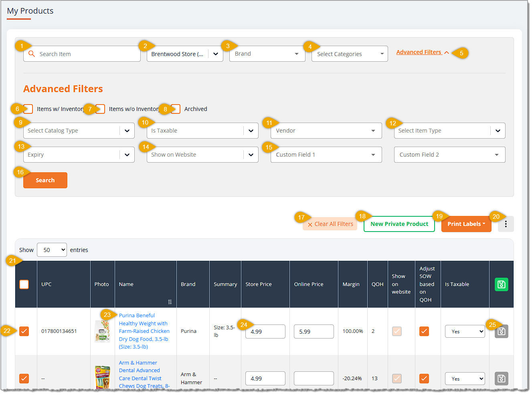This screenshot has width=532, height=395.
Task: Open the Purina Beneful product name link
Action: click(x=144, y=331)
